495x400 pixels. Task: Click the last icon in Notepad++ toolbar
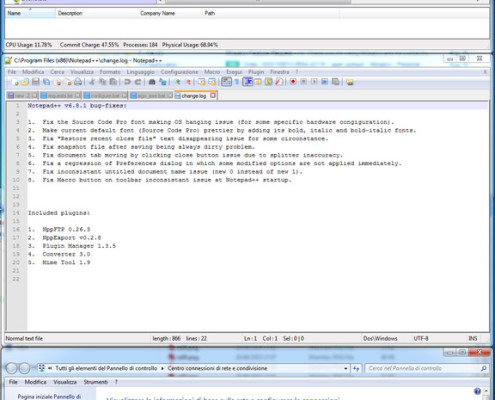click(349, 82)
